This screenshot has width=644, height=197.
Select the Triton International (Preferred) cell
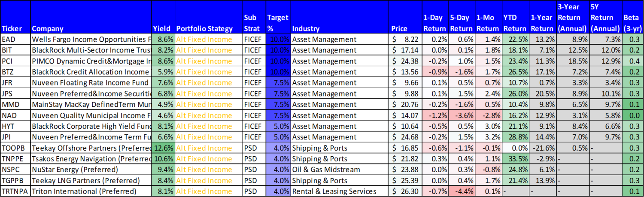point(91,191)
